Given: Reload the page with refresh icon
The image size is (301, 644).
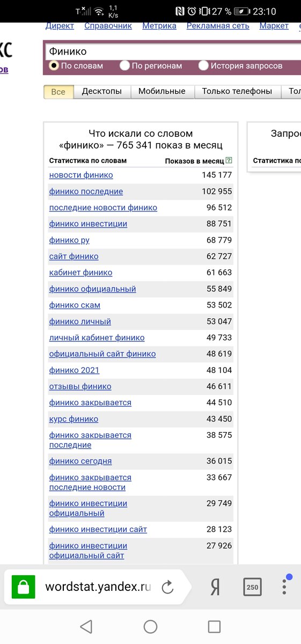Looking at the screenshot, I should click(167, 587).
